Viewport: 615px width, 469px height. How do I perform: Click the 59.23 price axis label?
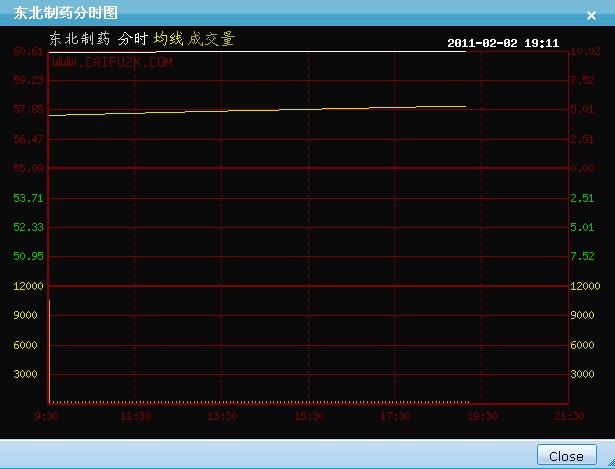[28, 80]
